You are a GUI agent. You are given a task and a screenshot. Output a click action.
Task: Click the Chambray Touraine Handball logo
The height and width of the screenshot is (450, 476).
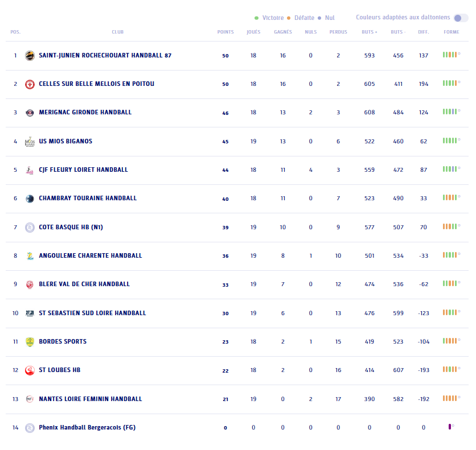[x=30, y=199]
